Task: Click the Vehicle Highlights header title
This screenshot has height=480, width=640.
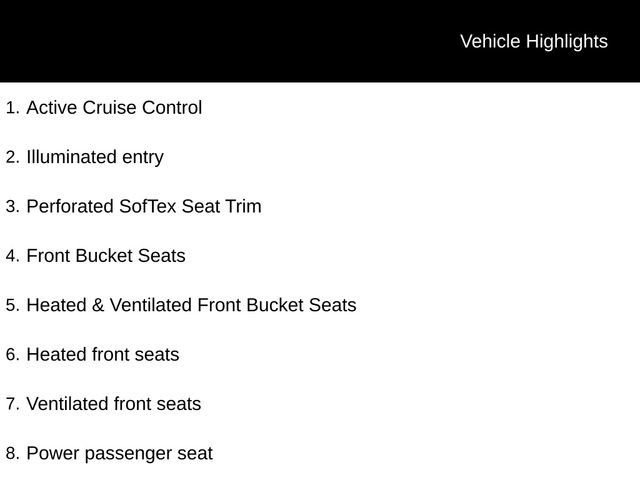Action: pyautogui.click(x=533, y=41)
